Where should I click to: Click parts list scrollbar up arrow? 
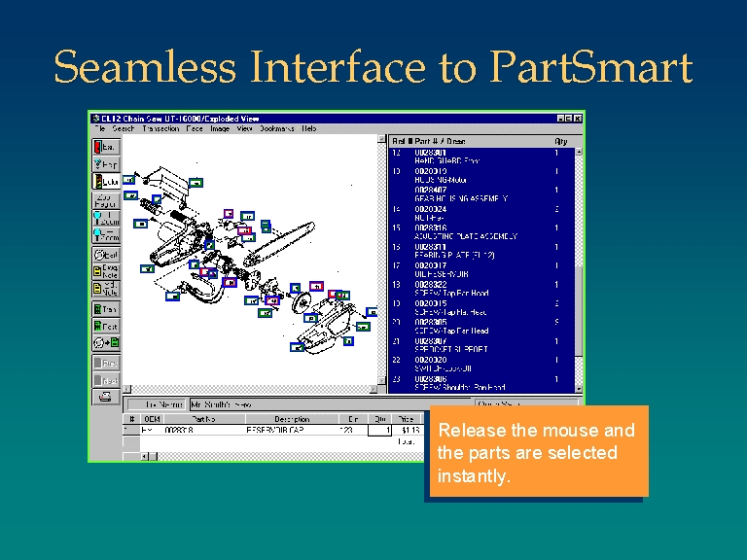[579, 152]
